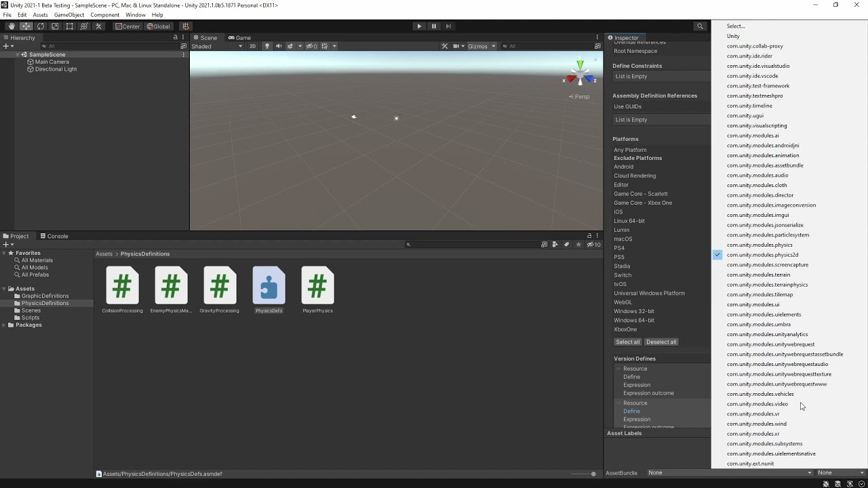Toggle pivot mode Center button

coord(127,26)
